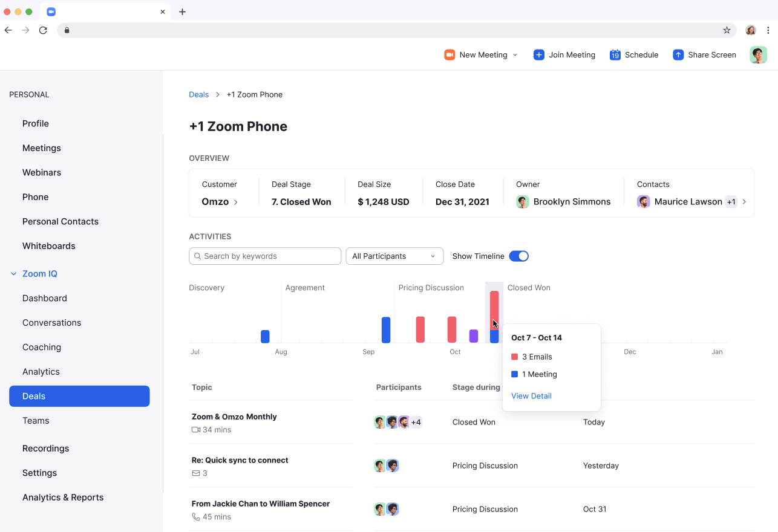Start a New Meeting with the camera icon

(449, 54)
